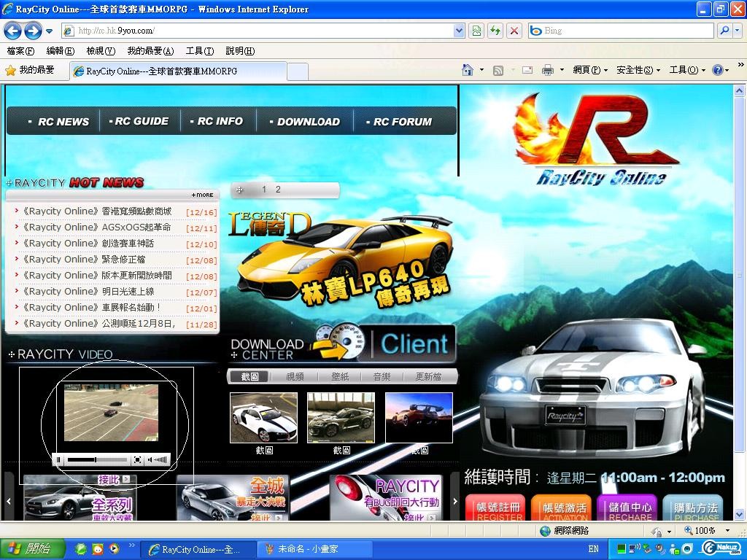Open the Windows 開始 Start button
The height and width of the screenshot is (560, 747).
pyautogui.click(x=31, y=549)
